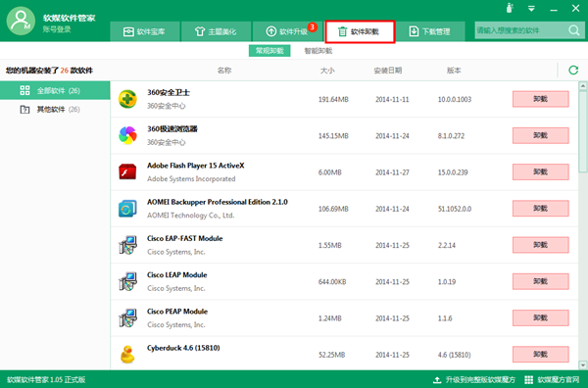Uninstall Cisco LEAP Module
The height and width of the screenshot is (388, 588).
click(540, 281)
